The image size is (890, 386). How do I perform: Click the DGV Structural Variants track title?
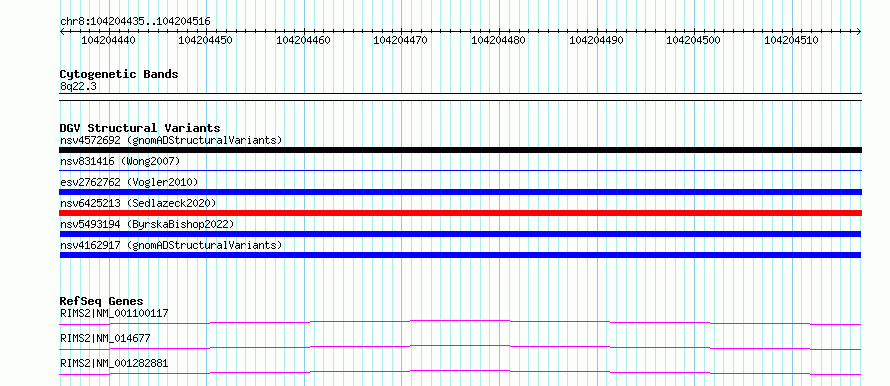140,128
